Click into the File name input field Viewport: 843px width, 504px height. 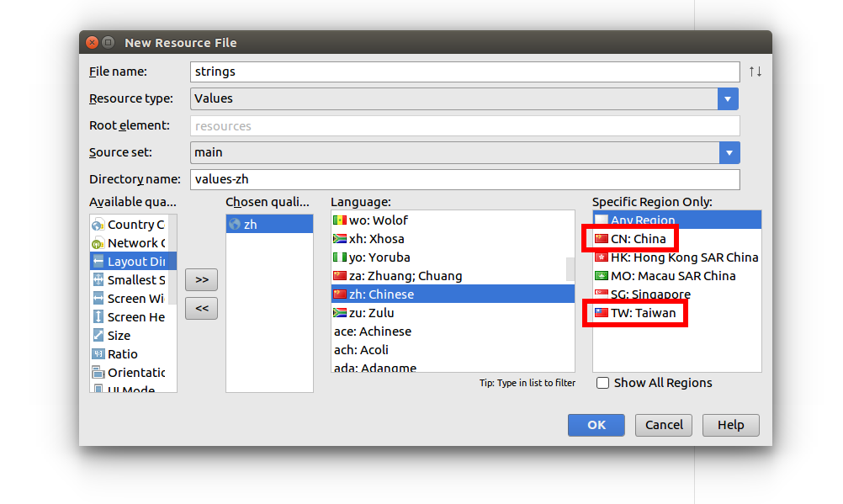point(465,72)
